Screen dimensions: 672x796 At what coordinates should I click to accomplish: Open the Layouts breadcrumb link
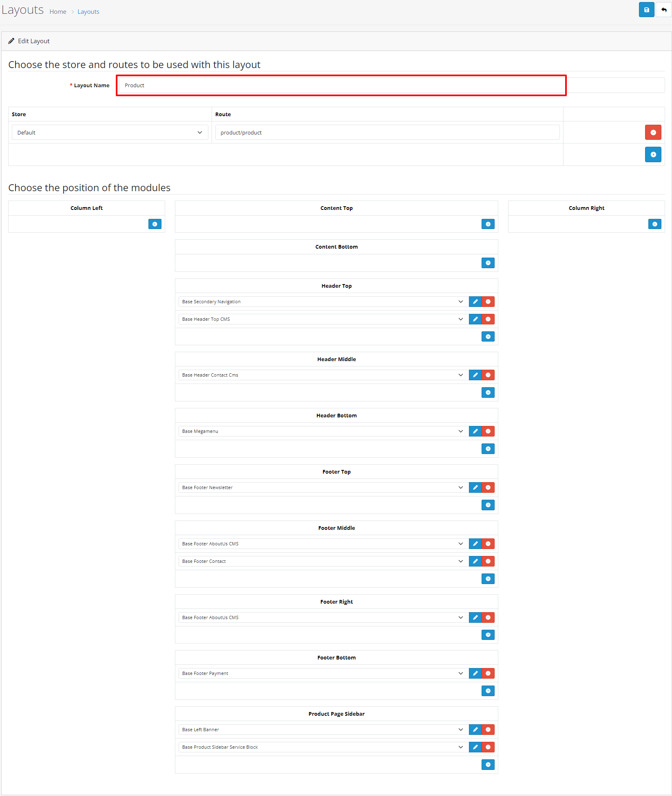tap(88, 12)
